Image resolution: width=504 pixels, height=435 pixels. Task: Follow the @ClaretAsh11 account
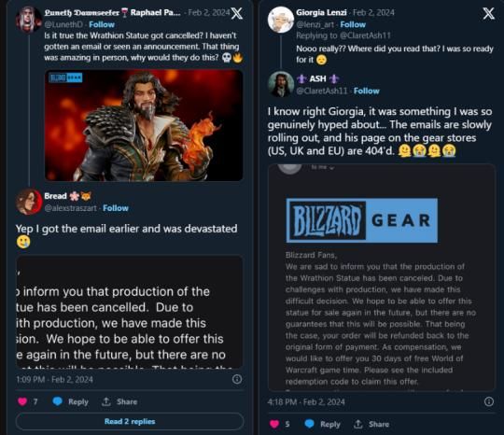point(367,91)
